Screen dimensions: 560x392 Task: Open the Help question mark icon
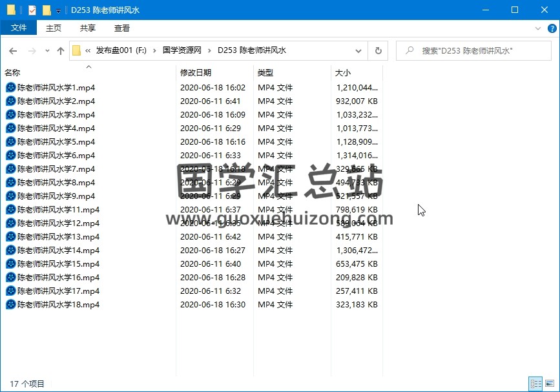point(551,28)
